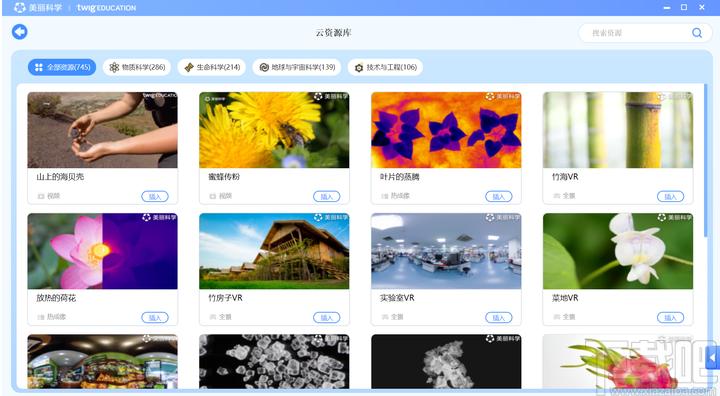720x396 pixels.
Task: Click the 竹海VR title text
Action: click(565, 177)
